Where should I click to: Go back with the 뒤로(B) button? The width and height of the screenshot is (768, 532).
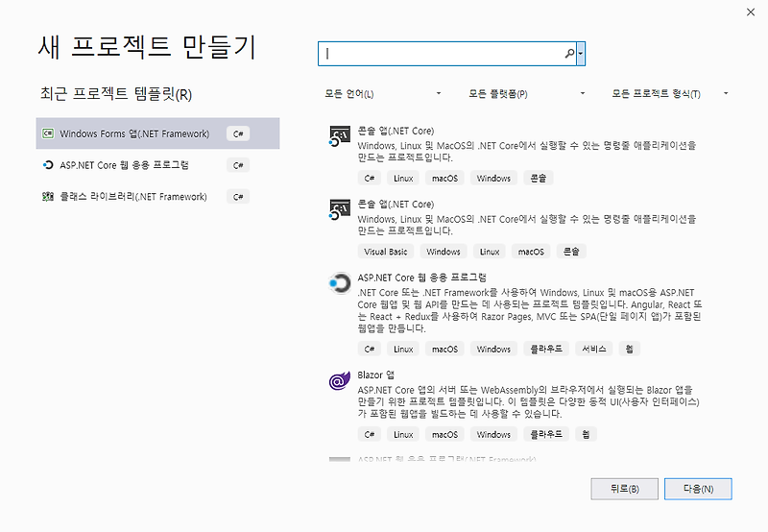pyautogui.click(x=625, y=489)
